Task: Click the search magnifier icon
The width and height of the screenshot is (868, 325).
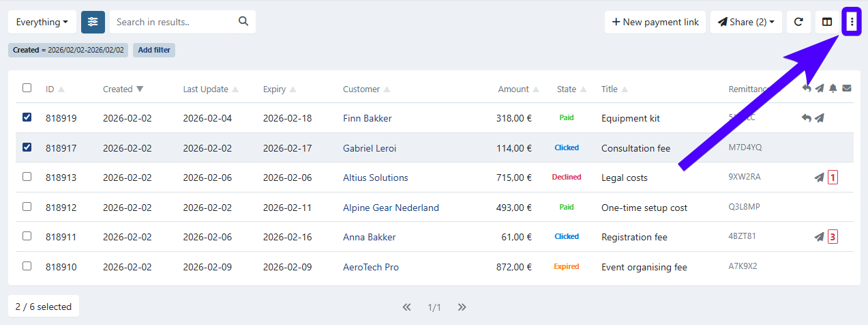Action: point(243,21)
